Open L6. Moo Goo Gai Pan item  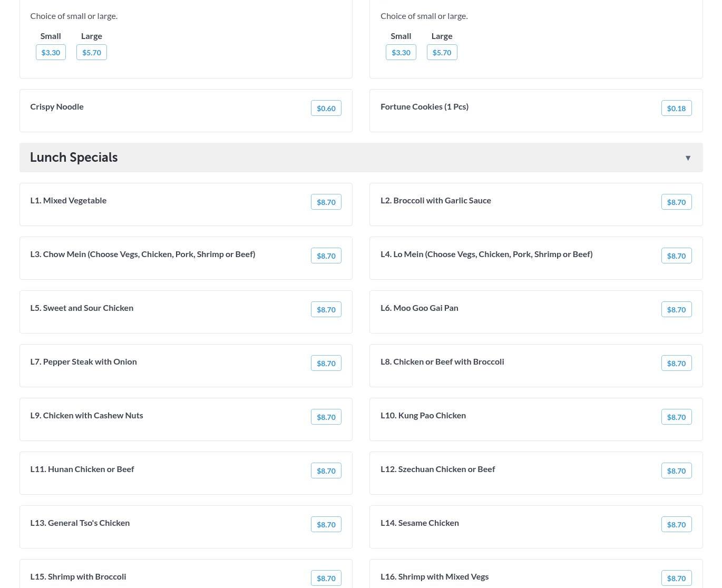(x=419, y=308)
